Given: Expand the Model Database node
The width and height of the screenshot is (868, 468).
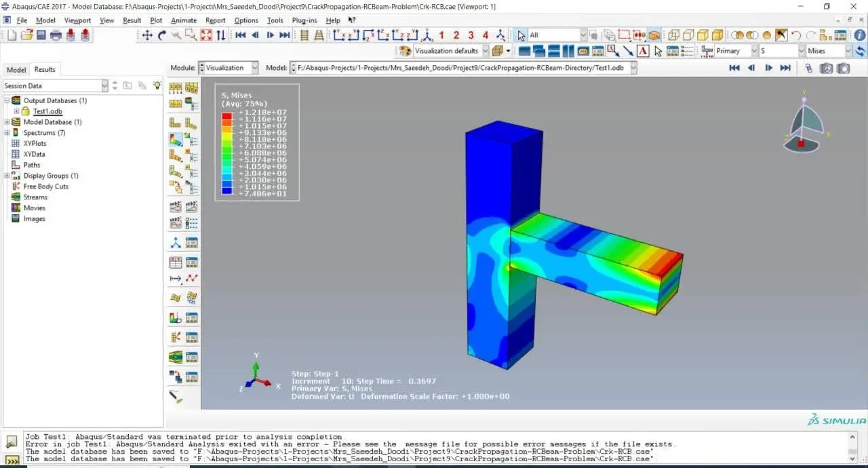Looking at the screenshot, I should (x=7, y=122).
